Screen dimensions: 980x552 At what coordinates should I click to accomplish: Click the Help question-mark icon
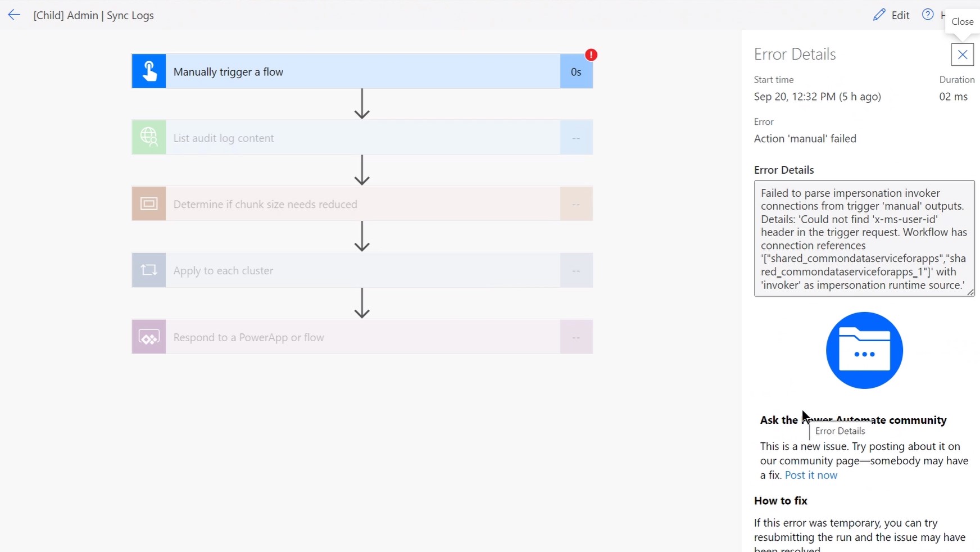[x=927, y=15]
